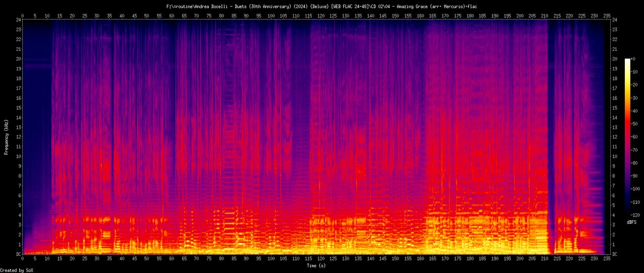The width and height of the screenshot is (644, 273).
Task: Click the "-110" value on the dBFS scale
Action: pos(636,202)
